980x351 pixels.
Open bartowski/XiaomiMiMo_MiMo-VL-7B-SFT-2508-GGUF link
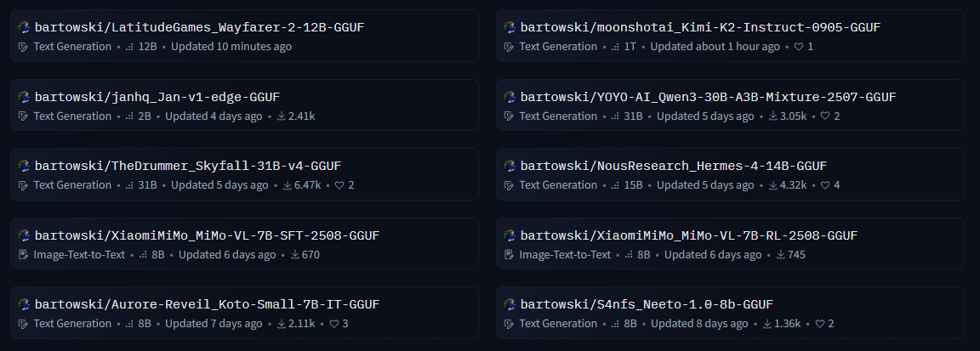click(207, 235)
